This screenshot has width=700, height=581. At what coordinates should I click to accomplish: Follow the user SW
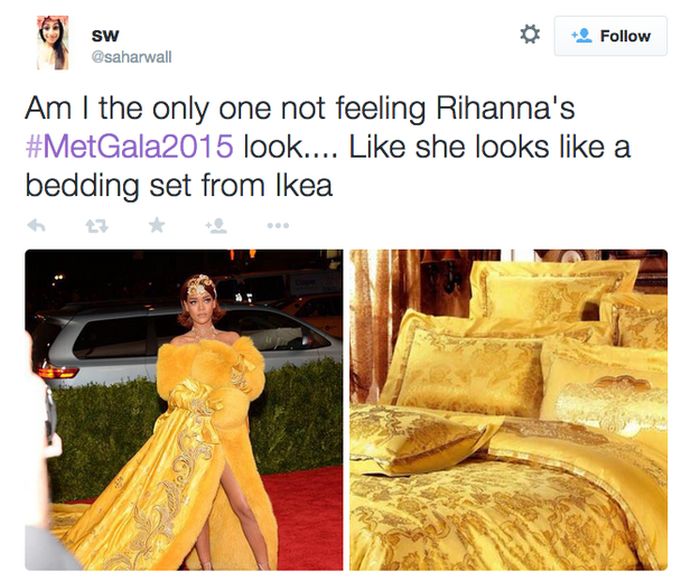click(x=611, y=36)
